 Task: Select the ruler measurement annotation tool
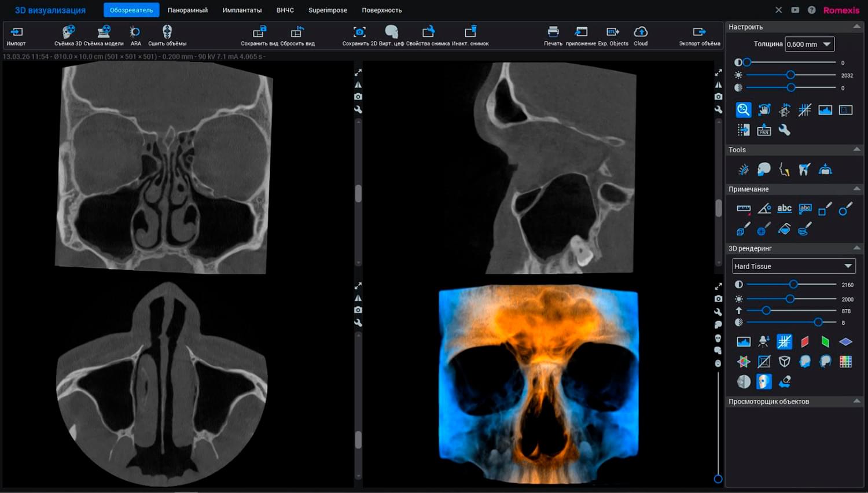744,209
